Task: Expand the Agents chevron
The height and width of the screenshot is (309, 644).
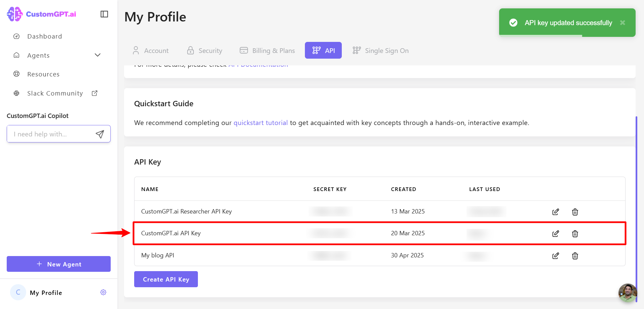Action: [x=98, y=55]
